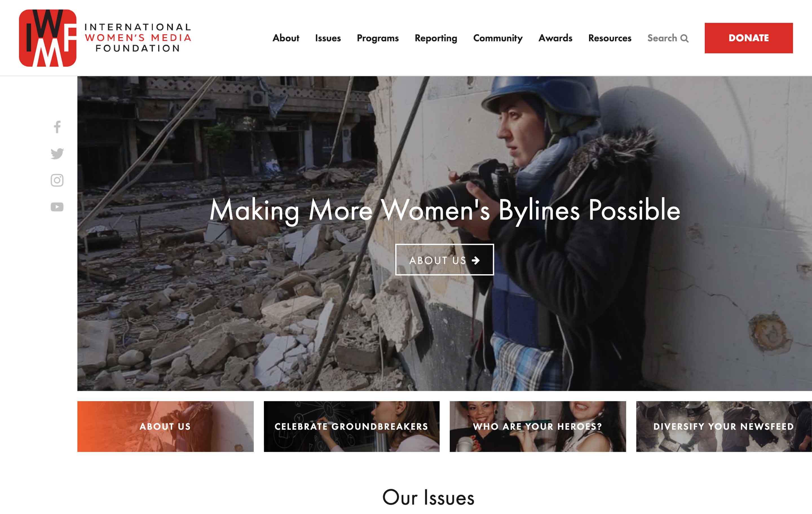Click the red DONATE button

pyautogui.click(x=749, y=38)
